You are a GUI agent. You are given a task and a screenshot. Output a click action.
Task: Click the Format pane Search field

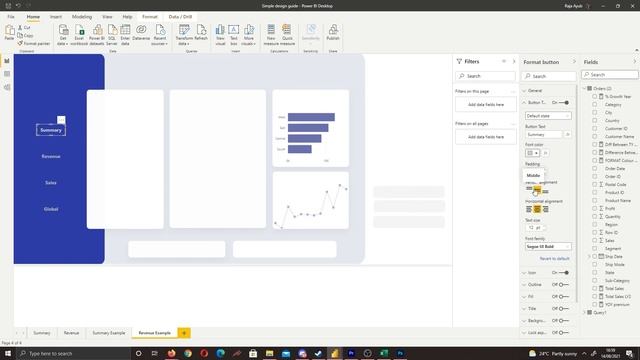tap(549, 76)
